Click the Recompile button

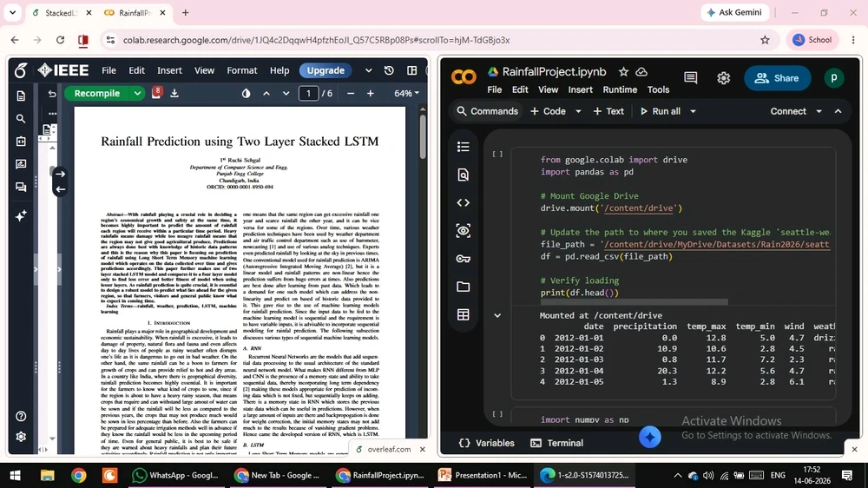(x=97, y=94)
